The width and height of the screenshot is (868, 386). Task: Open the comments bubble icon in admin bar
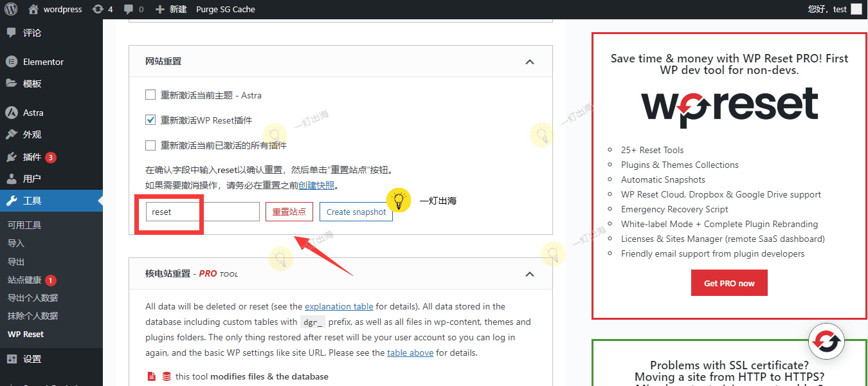129,9
